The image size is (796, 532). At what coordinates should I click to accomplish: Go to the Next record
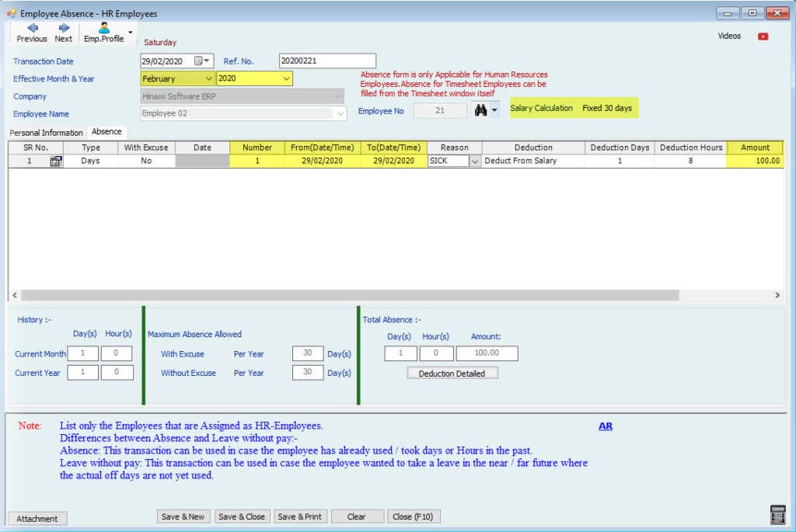(64, 33)
